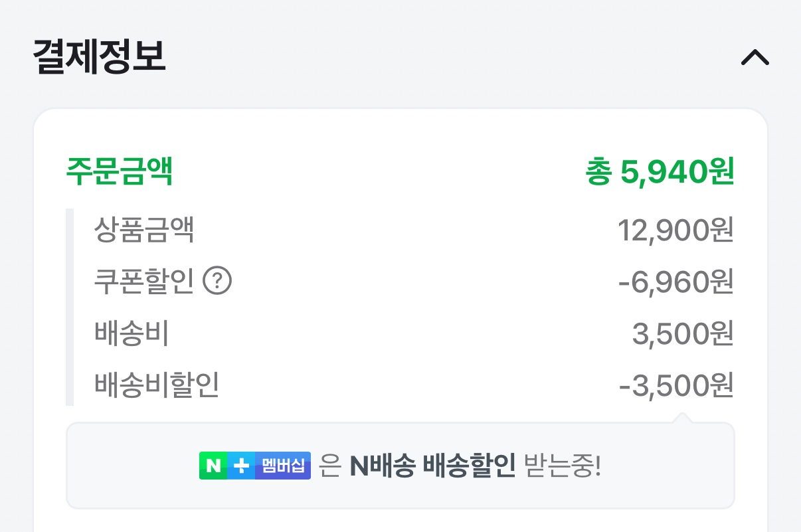Click the total 총 5,940원 amount
The height and width of the screenshot is (532, 801).
pyautogui.click(x=659, y=173)
